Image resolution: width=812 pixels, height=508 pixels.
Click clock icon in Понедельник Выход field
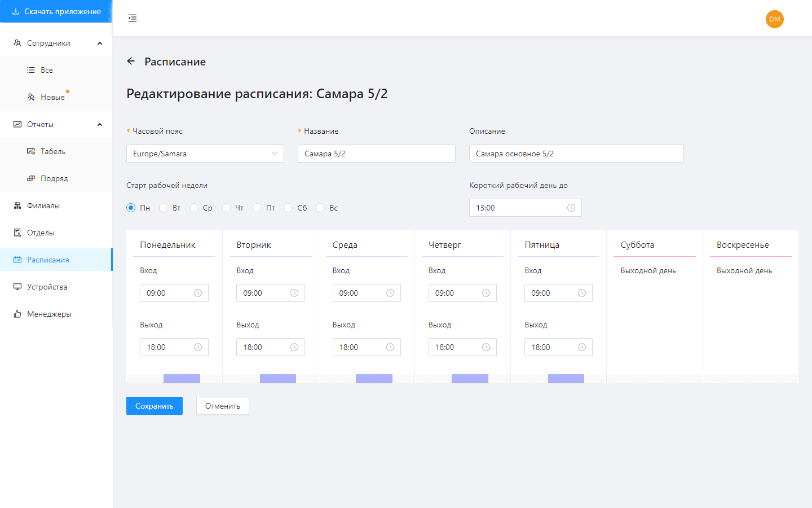pyautogui.click(x=198, y=347)
